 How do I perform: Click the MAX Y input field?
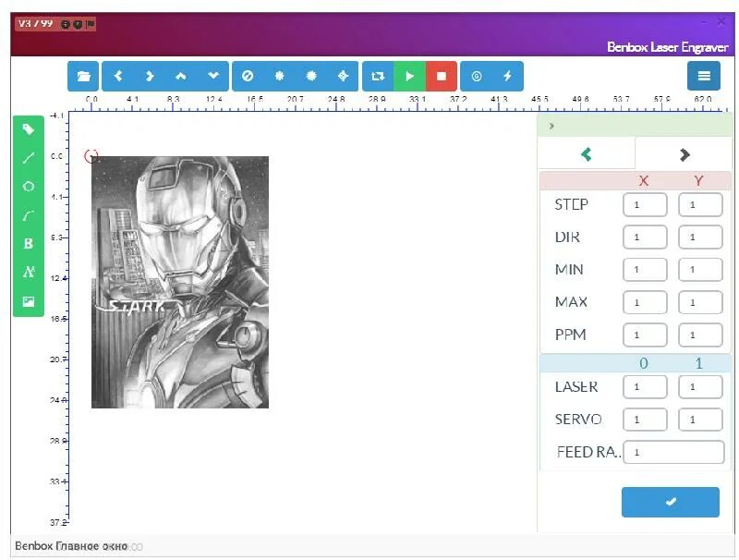click(700, 302)
